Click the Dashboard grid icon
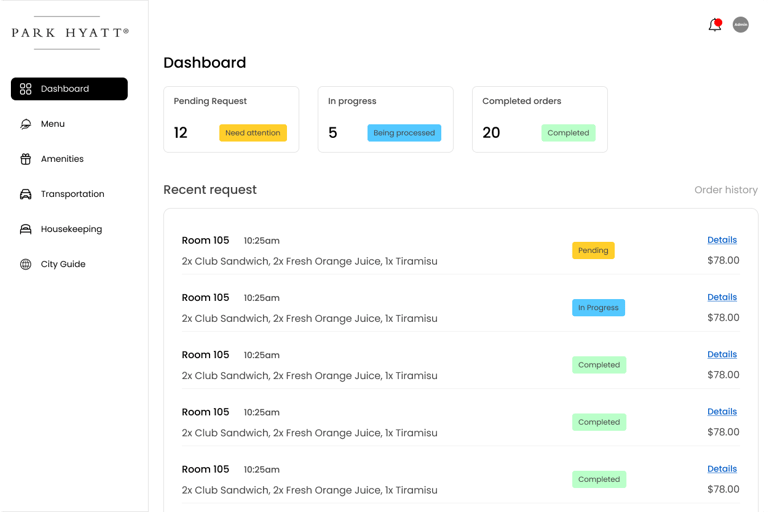 26,89
